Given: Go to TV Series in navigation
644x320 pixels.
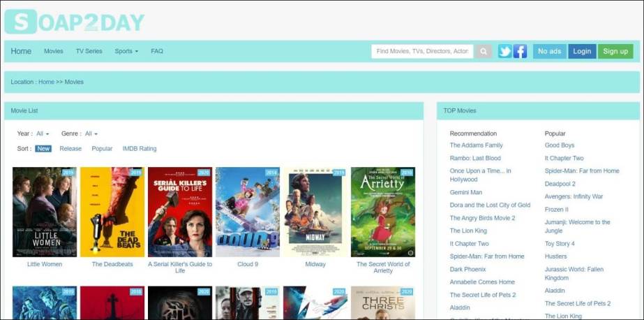Looking at the screenshot, I should [x=89, y=51].
